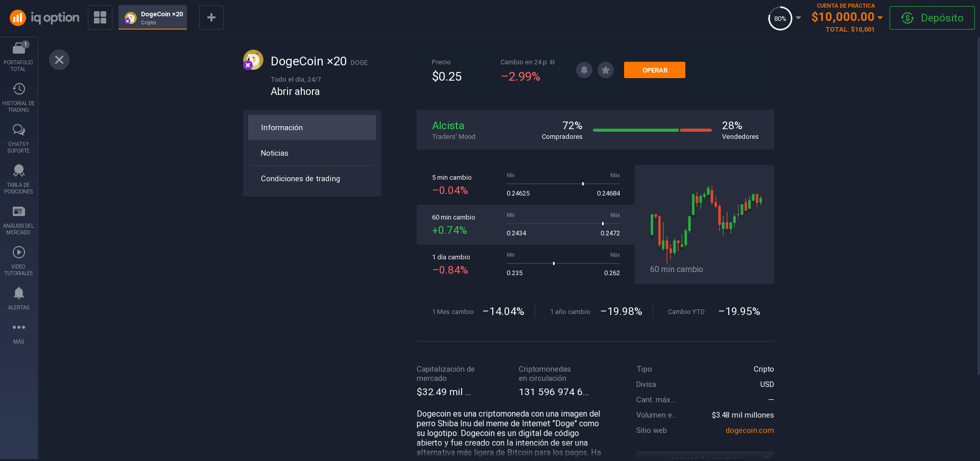
Task: Open the chart grid layout icon
Action: coord(100,17)
